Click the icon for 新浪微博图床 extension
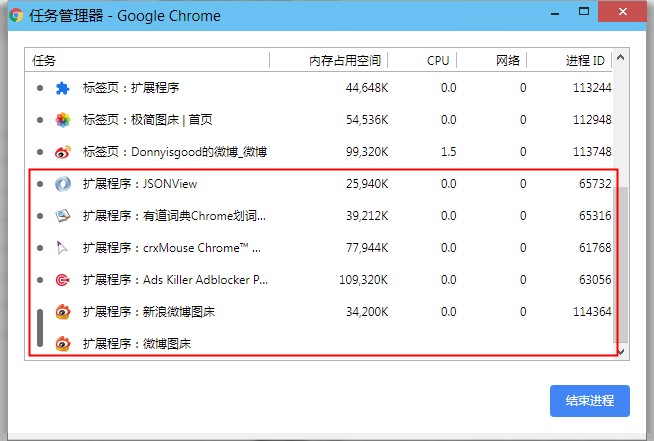654x441 pixels. 63,312
